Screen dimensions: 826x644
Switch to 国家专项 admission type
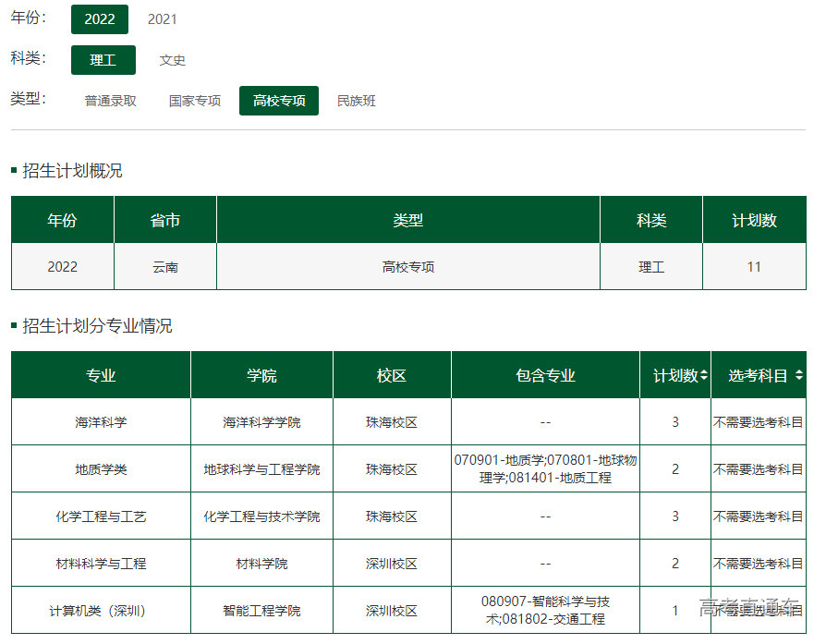click(x=195, y=101)
